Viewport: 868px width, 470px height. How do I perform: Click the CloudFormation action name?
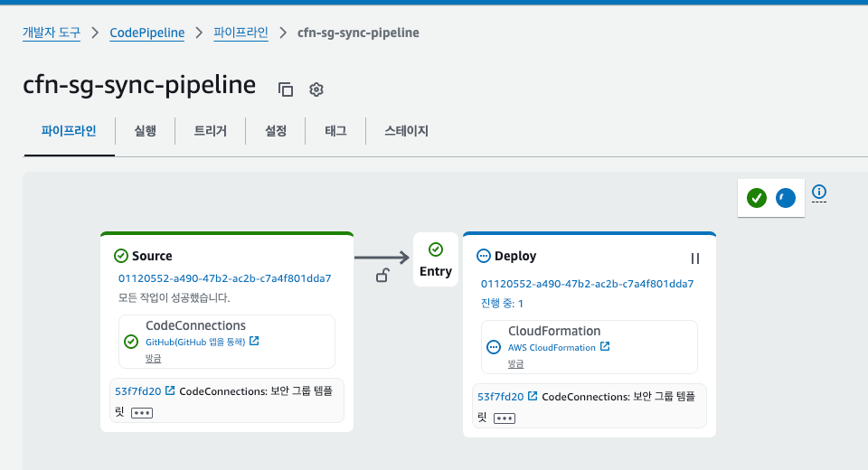pyautogui.click(x=554, y=331)
